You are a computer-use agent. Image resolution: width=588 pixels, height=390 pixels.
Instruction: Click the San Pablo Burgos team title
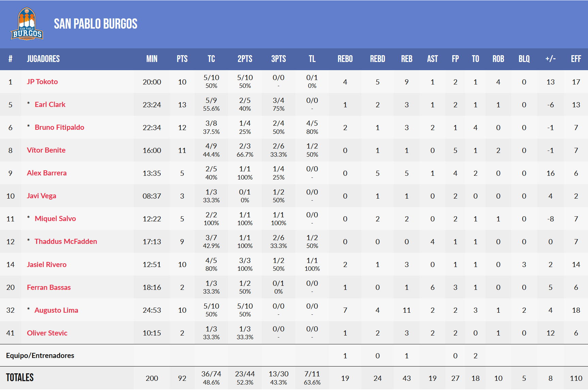pyautogui.click(x=96, y=24)
